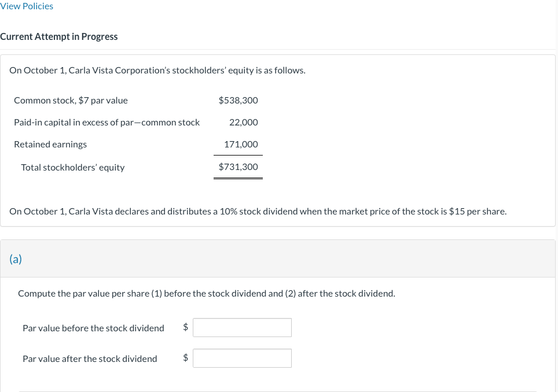Open the View Policies link

(27, 6)
